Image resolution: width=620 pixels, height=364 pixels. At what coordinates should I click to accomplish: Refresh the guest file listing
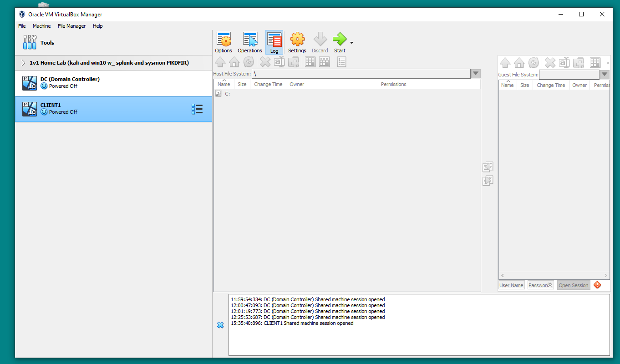[x=534, y=63]
